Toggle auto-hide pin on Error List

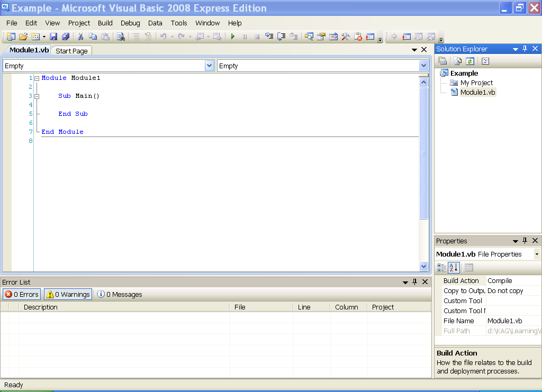415,282
